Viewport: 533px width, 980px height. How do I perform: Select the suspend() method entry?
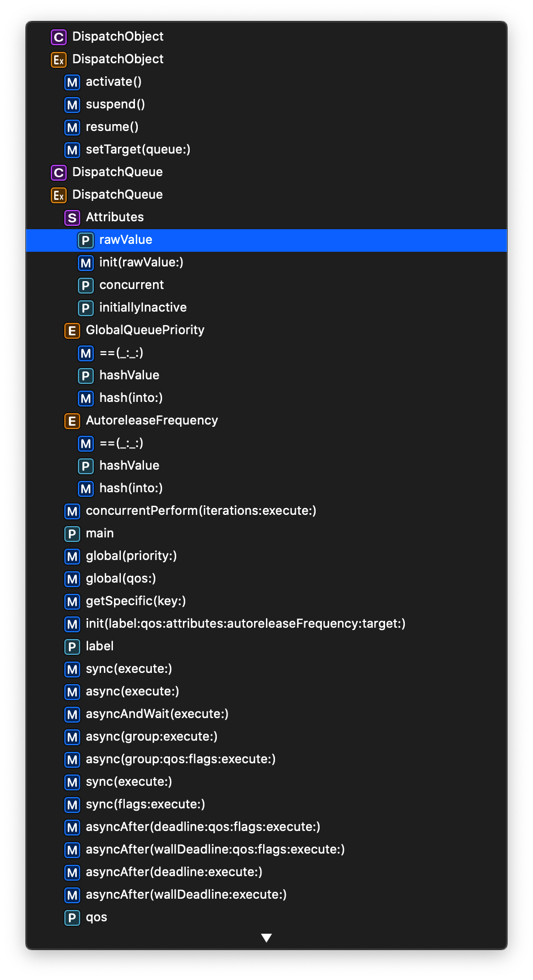pyautogui.click(x=266, y=104)
